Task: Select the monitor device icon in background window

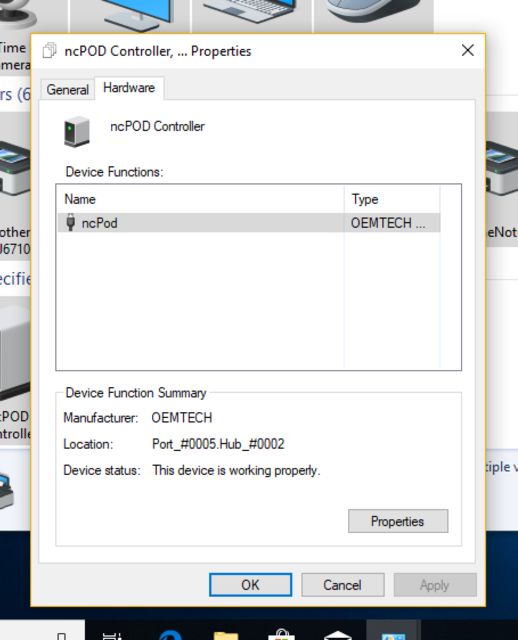Action: pyautogui.click(x=139, y=14)
